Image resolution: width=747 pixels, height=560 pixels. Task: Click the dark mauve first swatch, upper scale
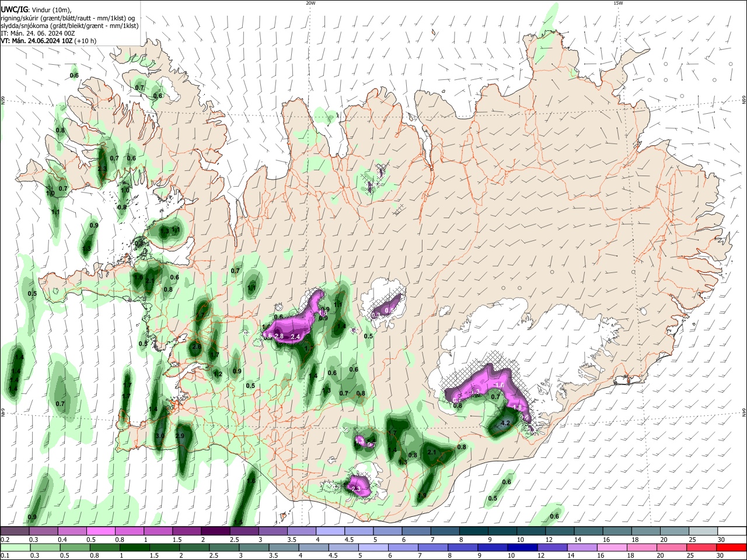[15, 531]
